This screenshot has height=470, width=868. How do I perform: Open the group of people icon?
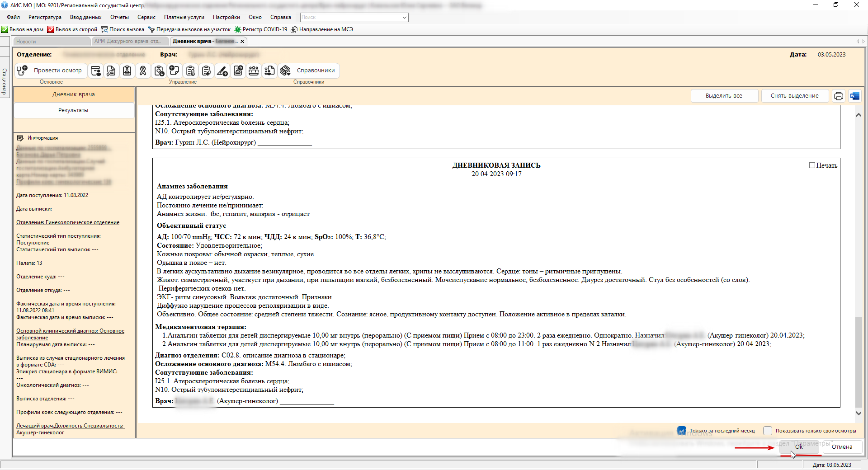pyautogui.click(x=254, y=70)
